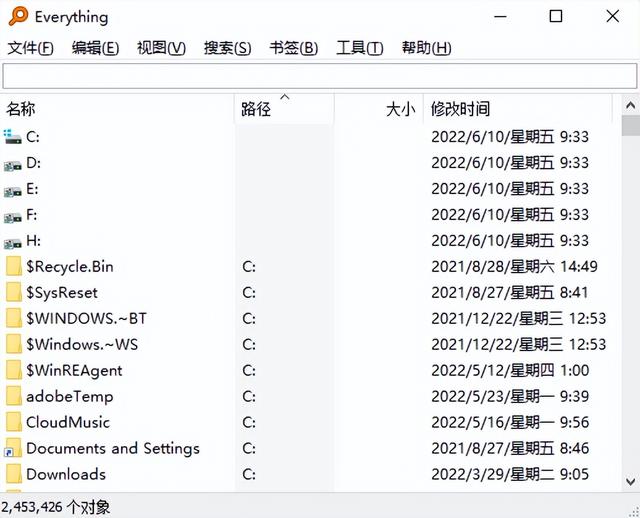This screenshot has height=518, width=640.
Task: Minimize the Everything window
Action: pos(500,17)
